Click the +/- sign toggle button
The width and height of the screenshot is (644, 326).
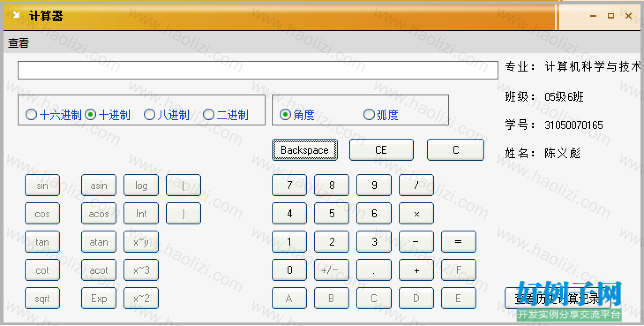[x=332, y=270]
